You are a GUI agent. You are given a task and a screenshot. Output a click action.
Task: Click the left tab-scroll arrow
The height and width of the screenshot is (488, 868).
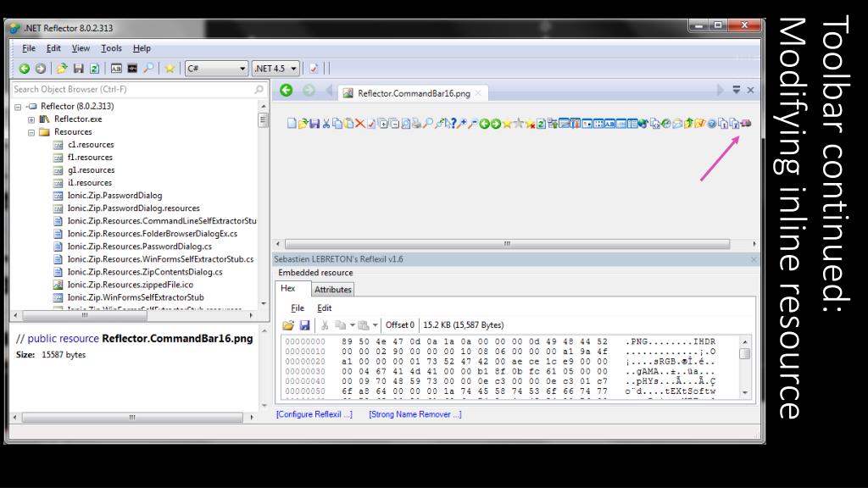click(330, 90)
